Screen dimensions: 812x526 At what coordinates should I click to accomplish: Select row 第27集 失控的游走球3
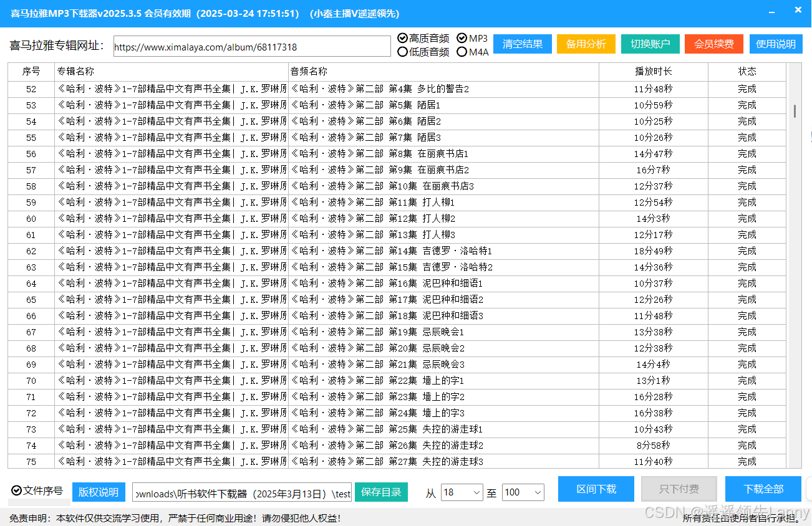pyautogui.click(x=397, y=462)
